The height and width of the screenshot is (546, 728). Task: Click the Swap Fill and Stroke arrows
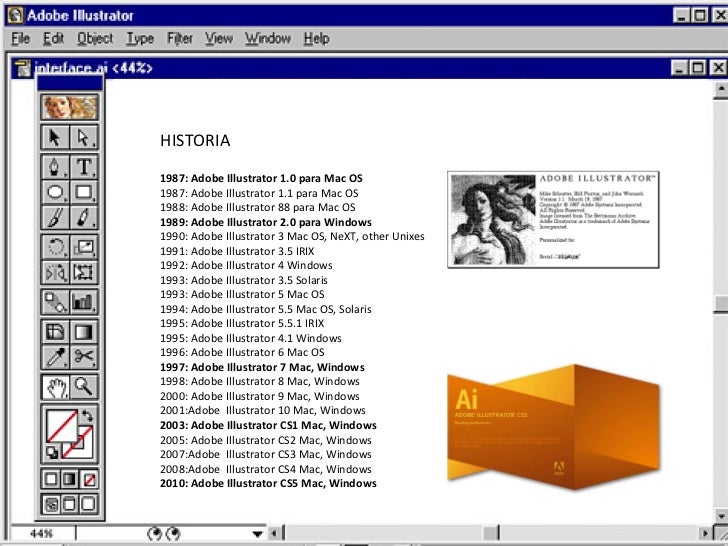87,416
